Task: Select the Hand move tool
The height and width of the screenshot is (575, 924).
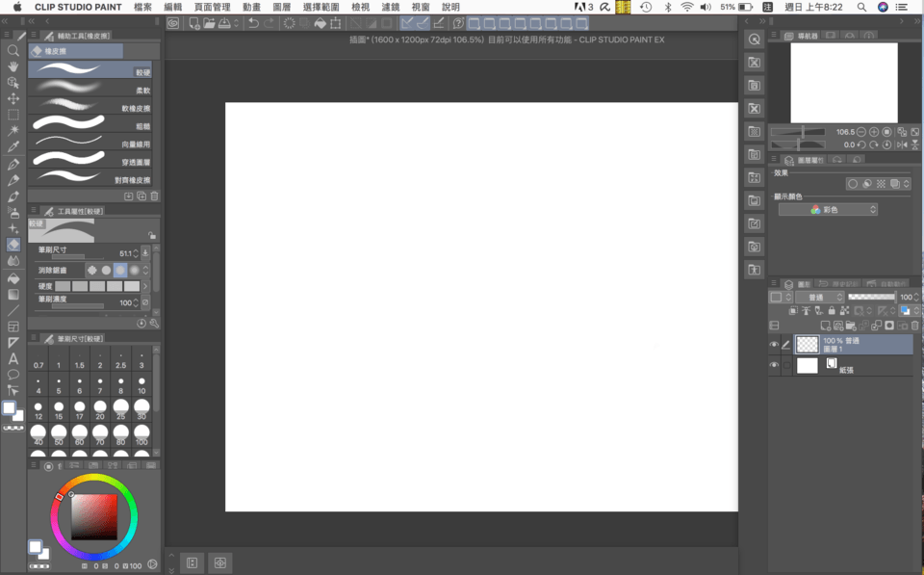Action: [13, 66]
